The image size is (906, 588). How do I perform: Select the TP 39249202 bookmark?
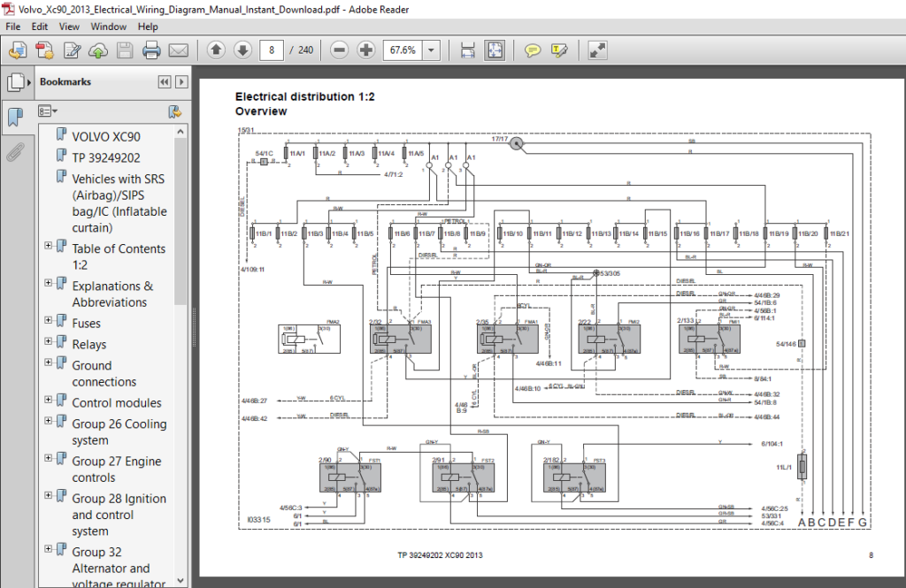(x=106, y=157)
